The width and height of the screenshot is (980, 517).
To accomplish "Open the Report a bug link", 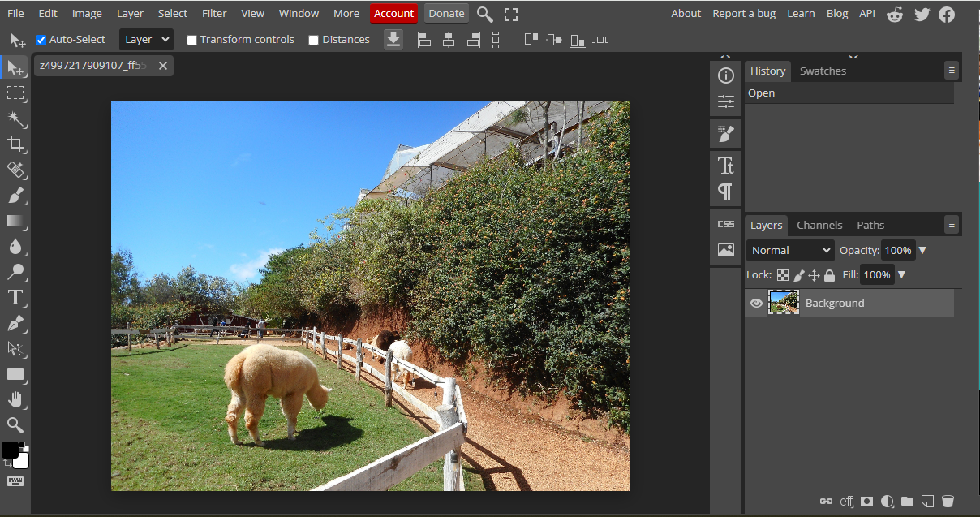I will (745, 13).
